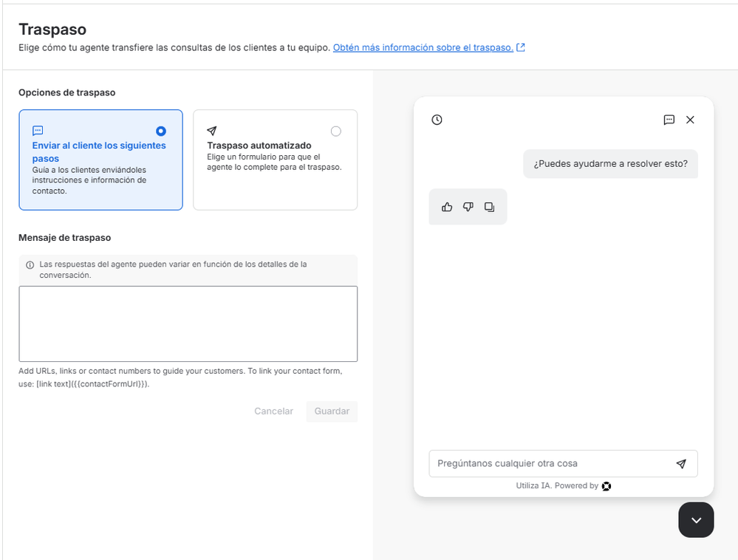
Task: Click the external link icon beside the link
Action: point(521,47)
